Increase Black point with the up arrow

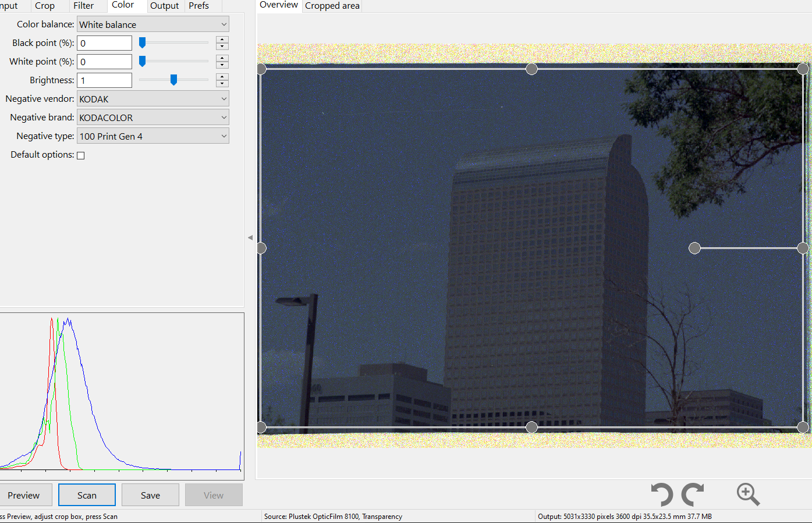222,40
